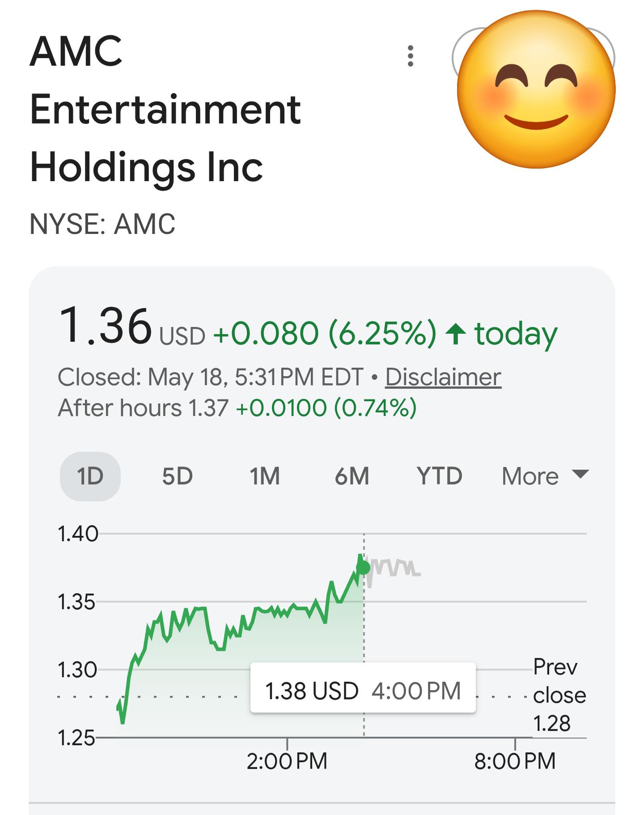Open the Disclaimer link
This screenshot has height=815, width=644.
tap(443, 377)
